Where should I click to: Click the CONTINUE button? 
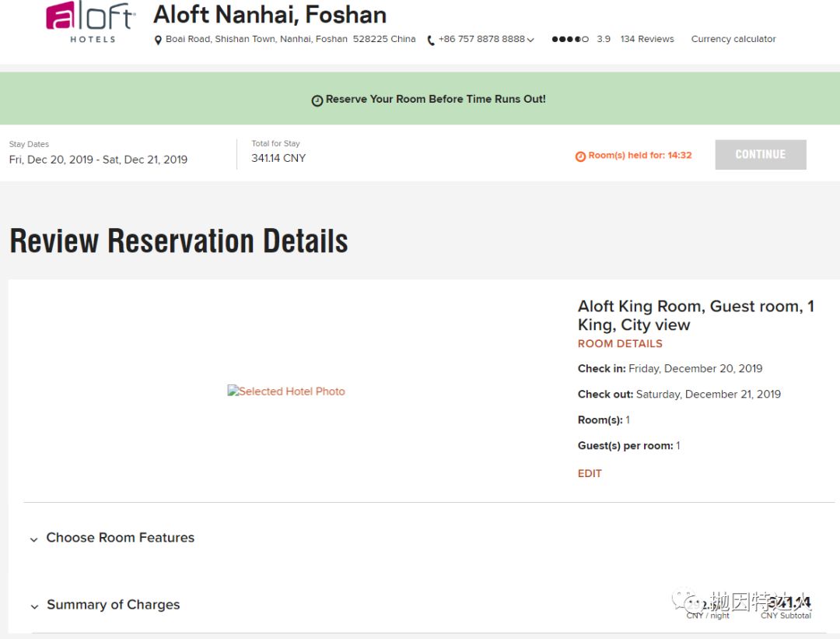click(x=760, y=154)
